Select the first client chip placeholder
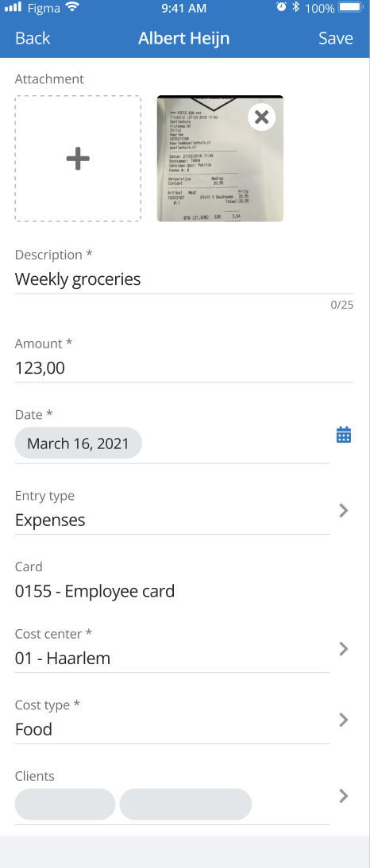Screen dimensions: 370x868 pyautogui.click(x=65, y=805)
